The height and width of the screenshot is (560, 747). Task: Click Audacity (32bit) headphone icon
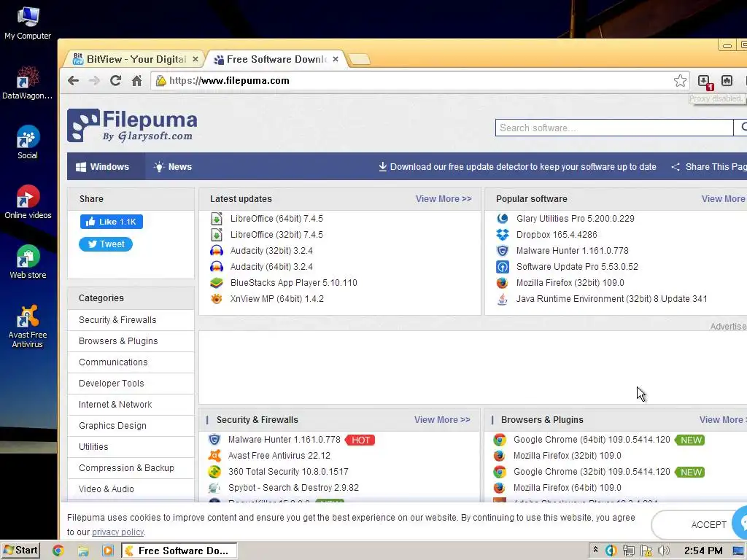pyautogui.click(x=216, y=251)
